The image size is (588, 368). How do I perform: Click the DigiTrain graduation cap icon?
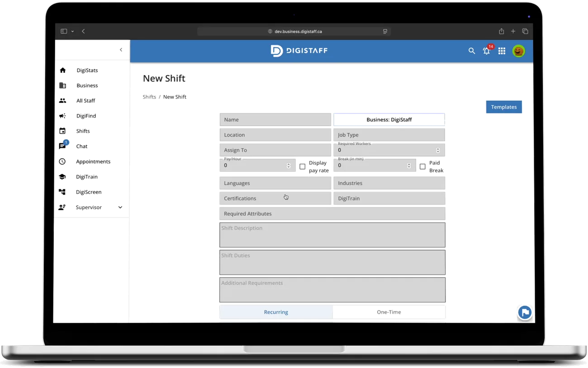click(62, 177)
